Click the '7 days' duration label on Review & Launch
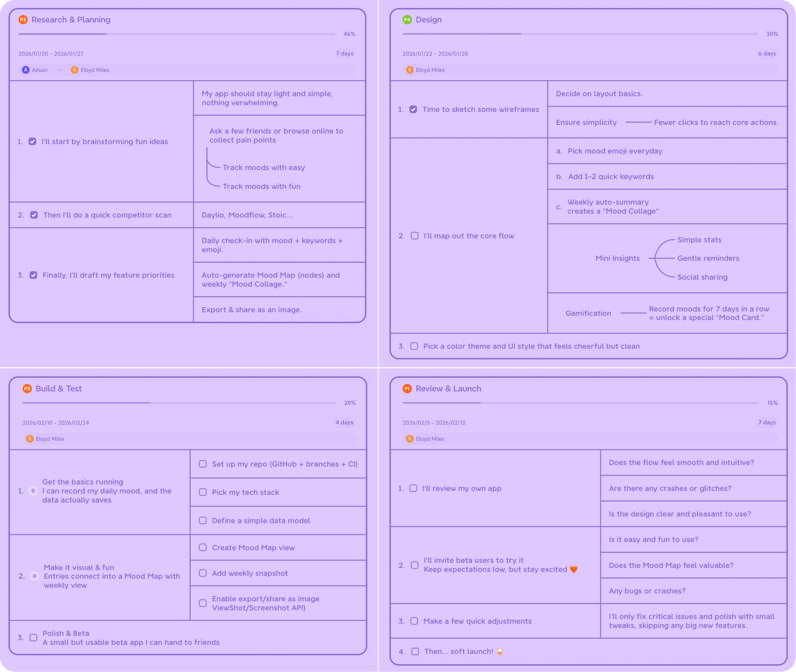Screen dimensions: 796x672 tap(767, 422)
